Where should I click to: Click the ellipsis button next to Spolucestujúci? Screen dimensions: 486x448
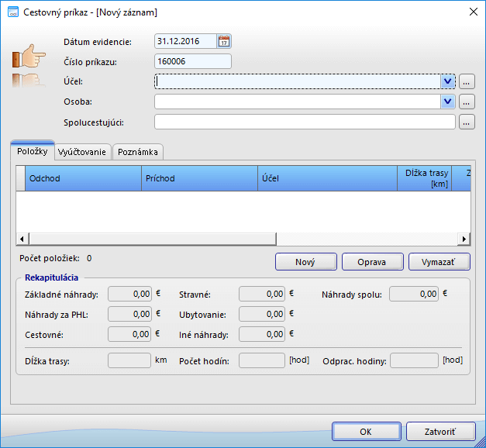[466, 122]
